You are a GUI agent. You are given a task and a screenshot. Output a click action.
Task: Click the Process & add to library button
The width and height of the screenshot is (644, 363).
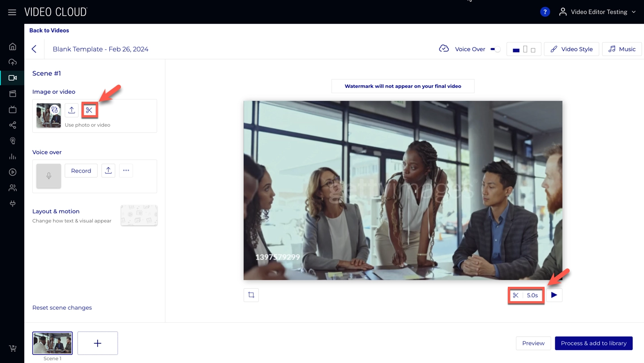point(593,343)
